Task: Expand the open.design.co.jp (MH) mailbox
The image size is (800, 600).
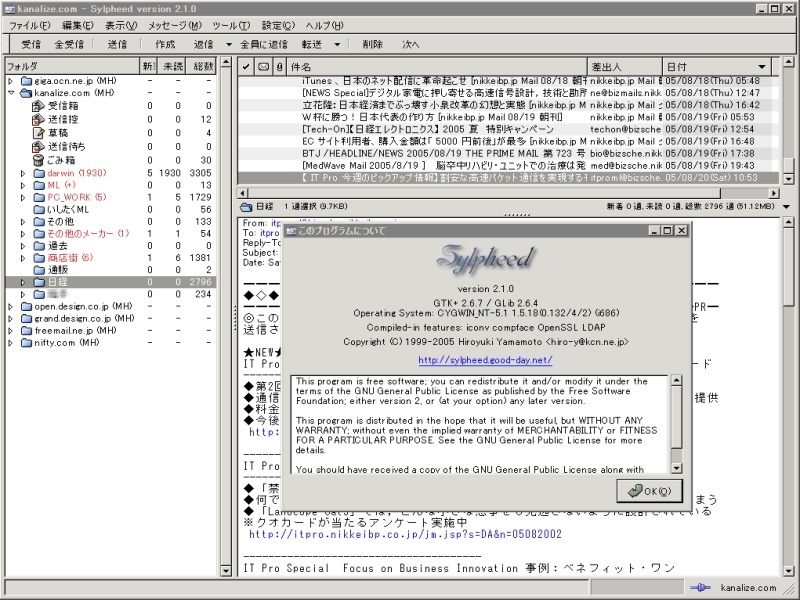Action: [11, 307]
